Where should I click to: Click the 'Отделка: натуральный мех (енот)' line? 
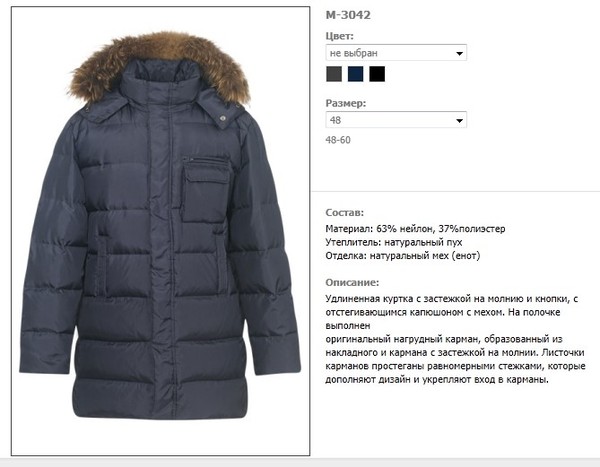click(x=403, y=255)
